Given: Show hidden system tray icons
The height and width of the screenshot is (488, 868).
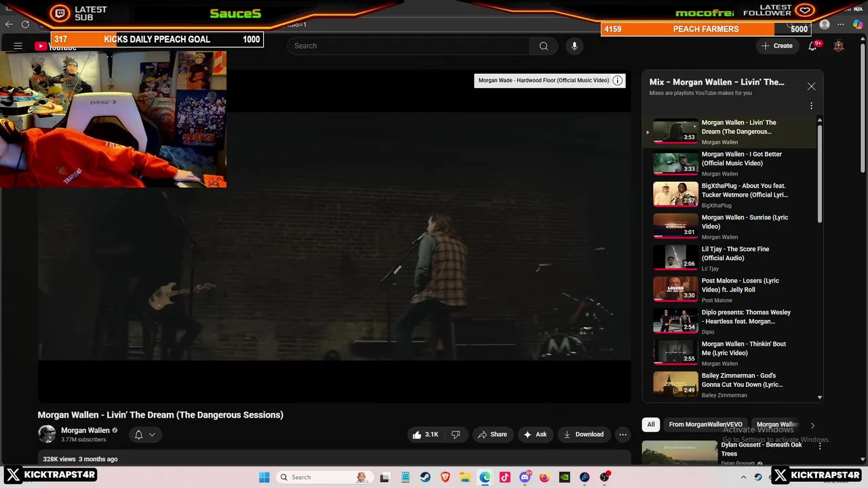Looking at the screenshot, I should 743,477.
